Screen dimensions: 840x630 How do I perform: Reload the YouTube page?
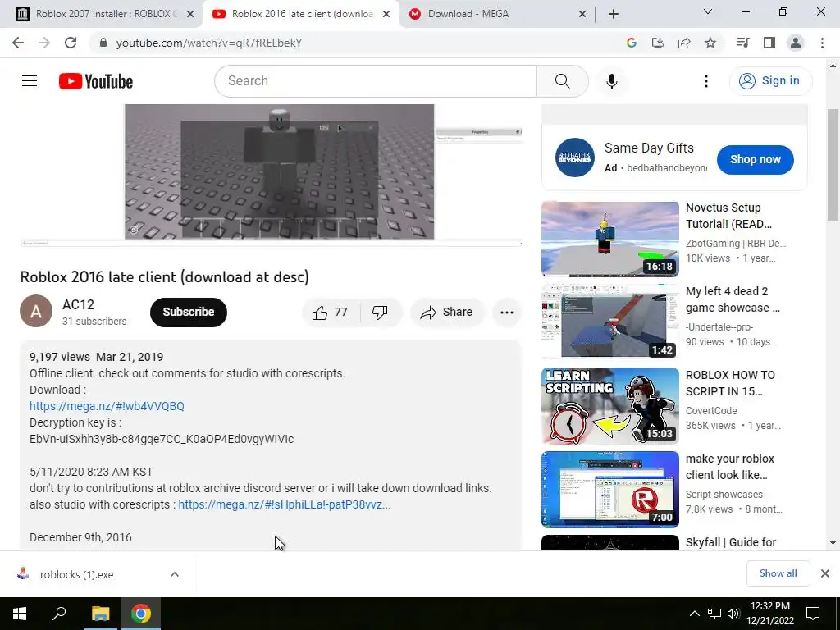coord(71,43)
